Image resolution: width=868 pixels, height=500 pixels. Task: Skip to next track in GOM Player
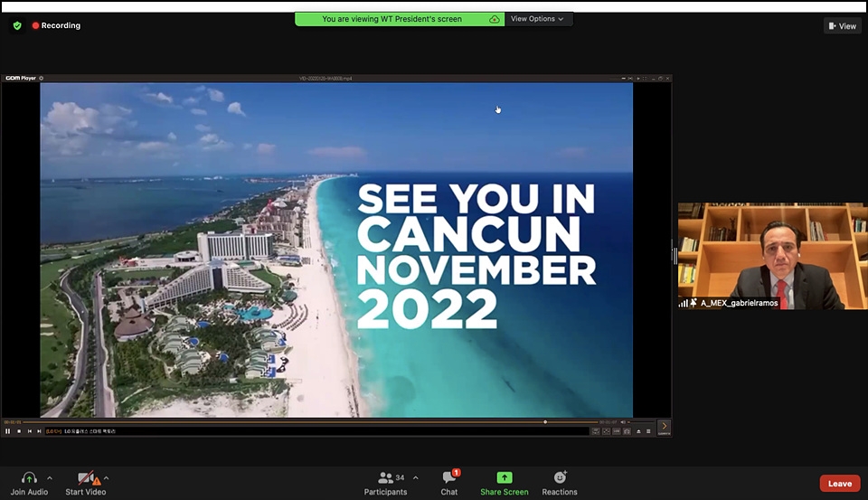(x=39, y=431)
